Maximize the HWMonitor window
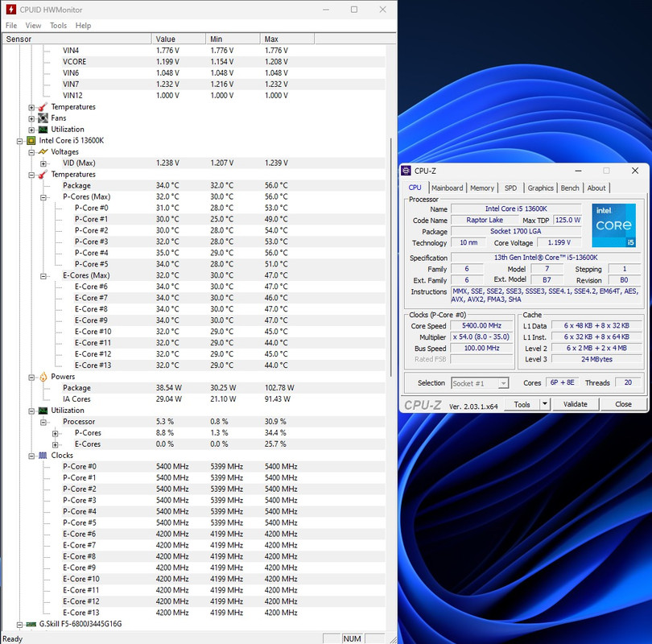The height and width of the screenshot is (644, 652). click(354, 9)
